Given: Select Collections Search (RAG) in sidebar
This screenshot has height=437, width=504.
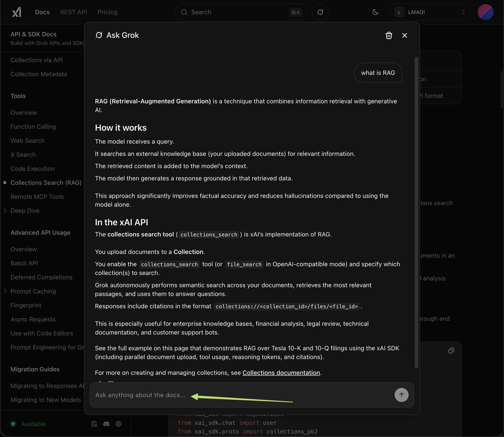Looking at the screenshot, I should pos(46,183).
